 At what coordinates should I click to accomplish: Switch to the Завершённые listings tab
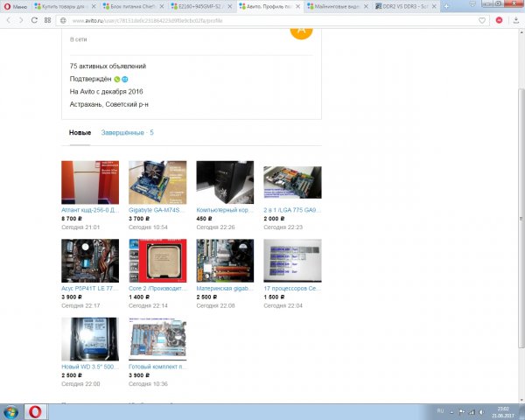(x=128, y=133)
